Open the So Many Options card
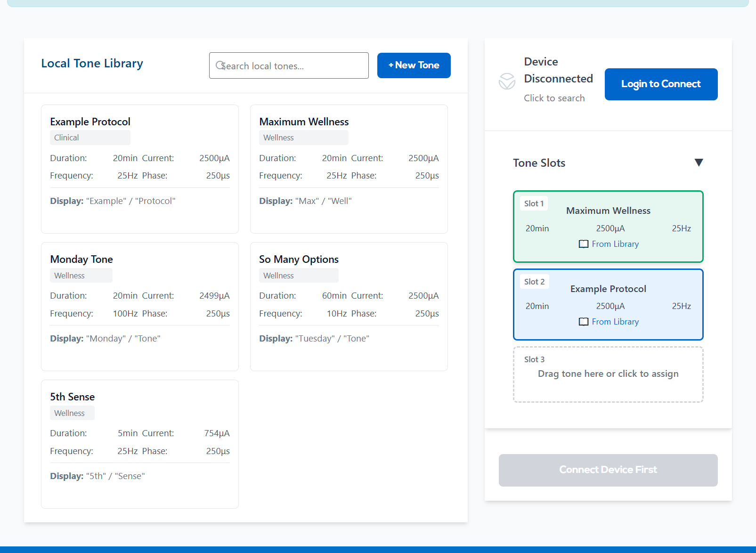Viewport: 756px width, 553px height. pyautogui.click(x=349, y=307)
